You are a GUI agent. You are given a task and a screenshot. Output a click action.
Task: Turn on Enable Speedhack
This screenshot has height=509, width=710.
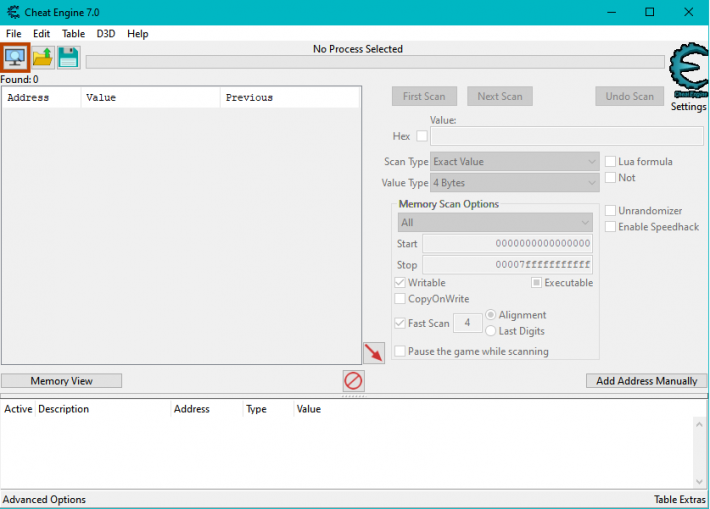click(x=610, y=226)
